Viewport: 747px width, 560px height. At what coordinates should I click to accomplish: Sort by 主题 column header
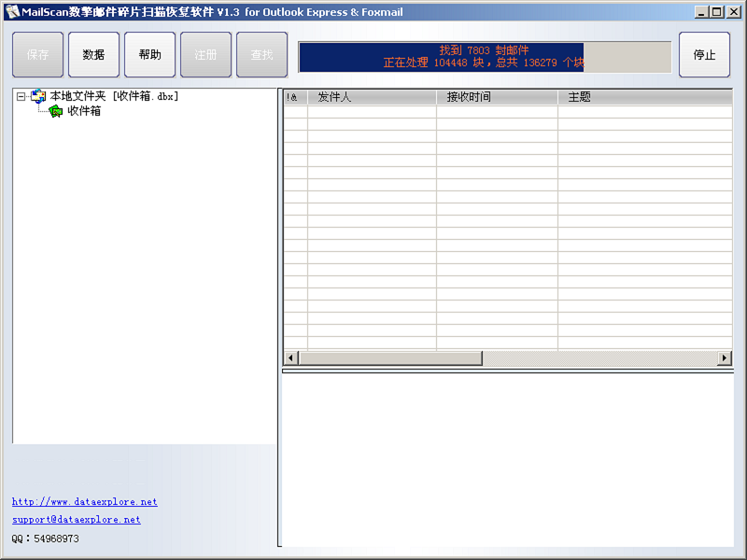pos(645,97)
